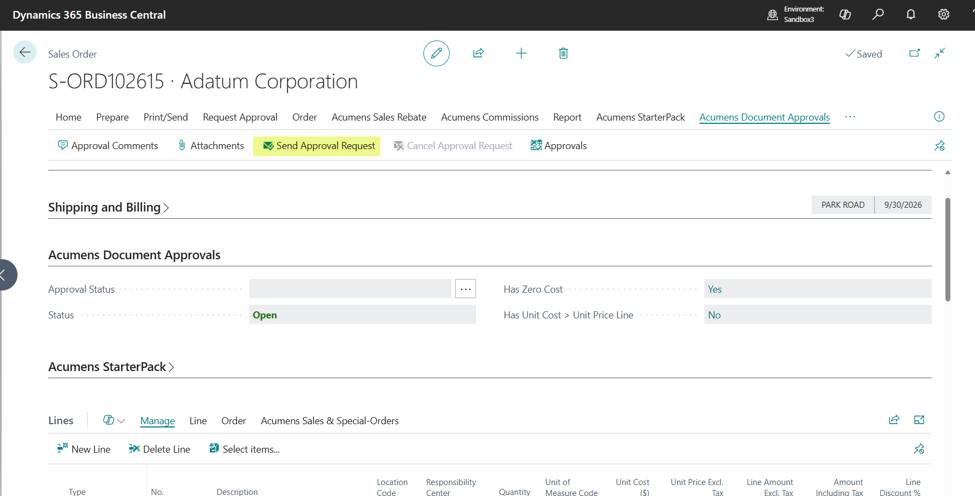Open the page in new window icon
The image size is (975, 496).
click(x=914, y=53)
